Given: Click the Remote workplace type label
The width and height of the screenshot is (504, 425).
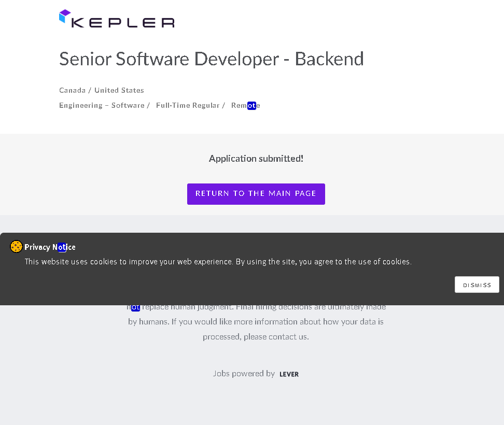Looking at the screenshot, I should [x=245, y=105].
